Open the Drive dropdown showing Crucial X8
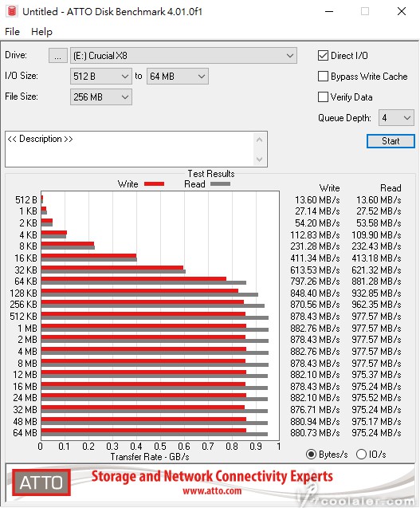The height and width of the screenshot is (508, 420). [x=183, y=56]
